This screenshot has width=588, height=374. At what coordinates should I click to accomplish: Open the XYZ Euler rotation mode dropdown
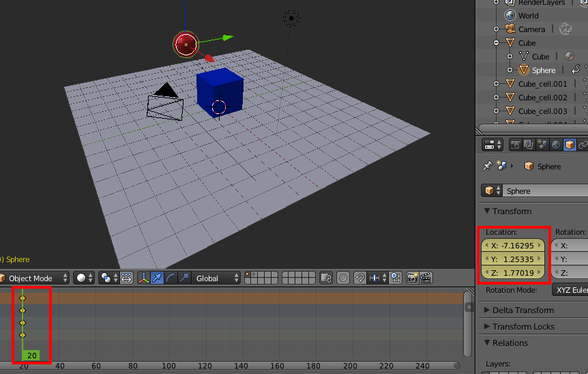pos(570,289)
